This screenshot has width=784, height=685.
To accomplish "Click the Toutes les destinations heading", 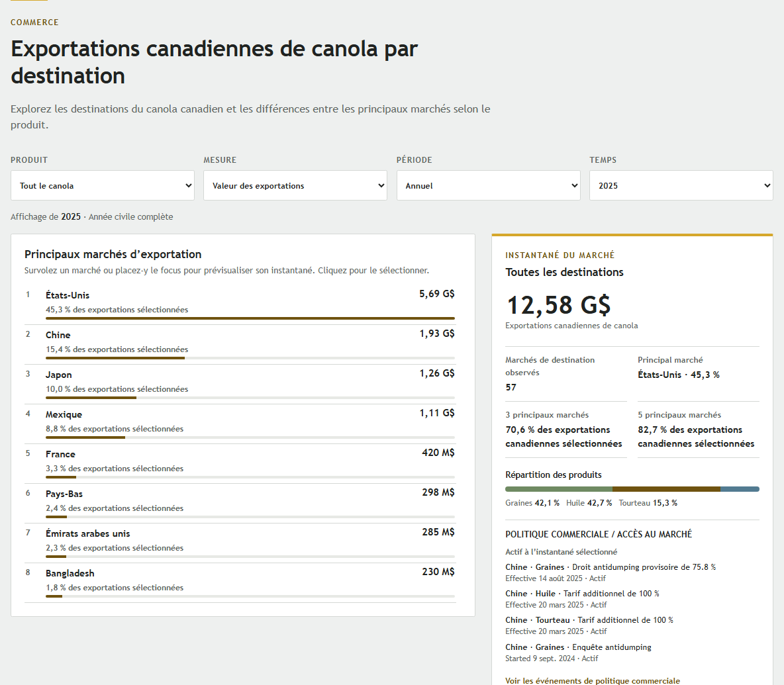I will [x=564, y=272].
